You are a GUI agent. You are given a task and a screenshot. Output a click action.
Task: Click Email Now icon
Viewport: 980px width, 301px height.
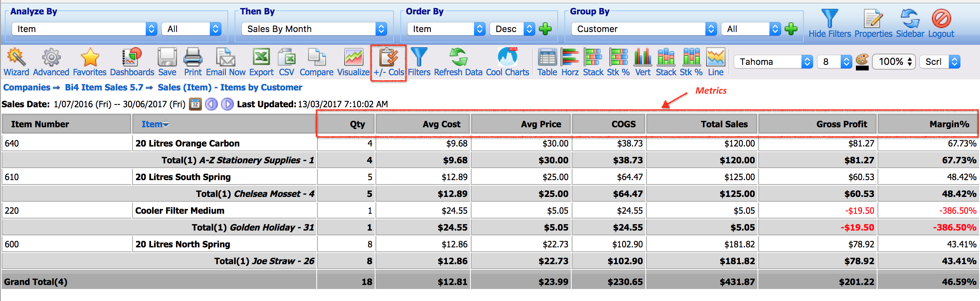[x=226, y=62]
